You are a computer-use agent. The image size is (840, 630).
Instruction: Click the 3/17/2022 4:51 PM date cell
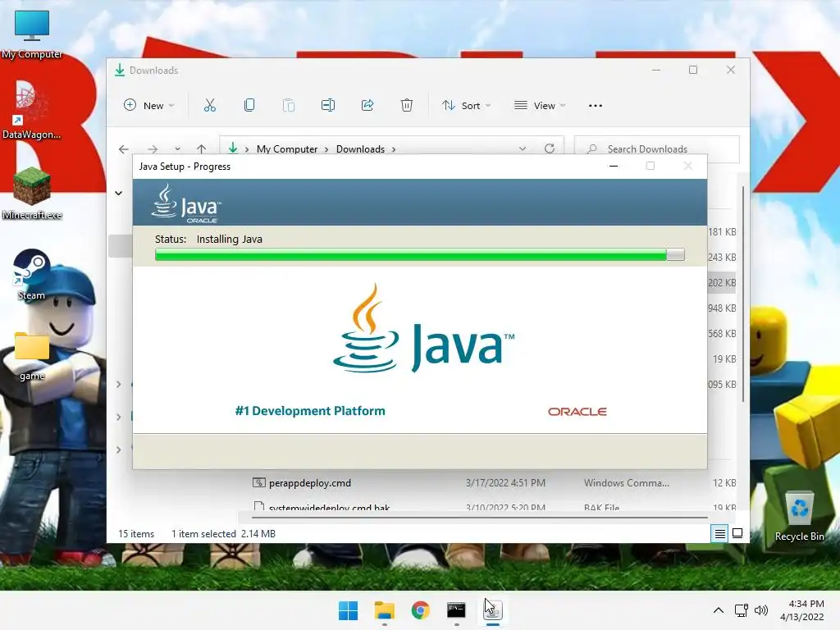coord(505,482)
